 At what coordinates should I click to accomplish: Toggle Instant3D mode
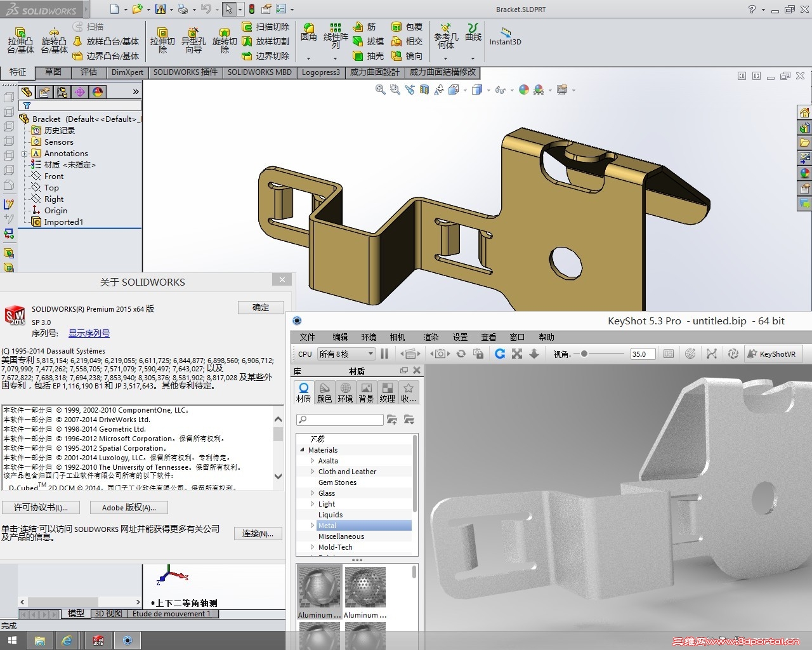[x=505, y=35]
